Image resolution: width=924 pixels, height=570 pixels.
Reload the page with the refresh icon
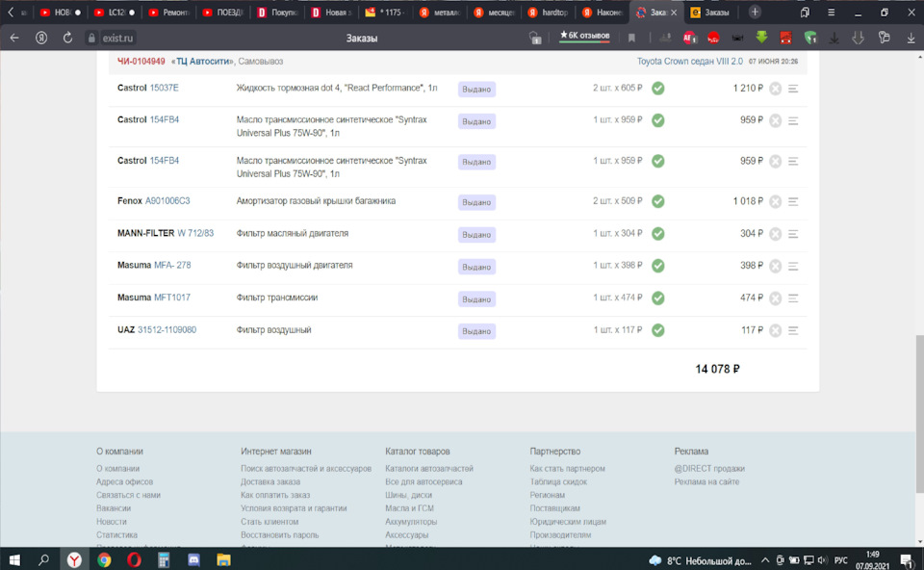point(67,38)
